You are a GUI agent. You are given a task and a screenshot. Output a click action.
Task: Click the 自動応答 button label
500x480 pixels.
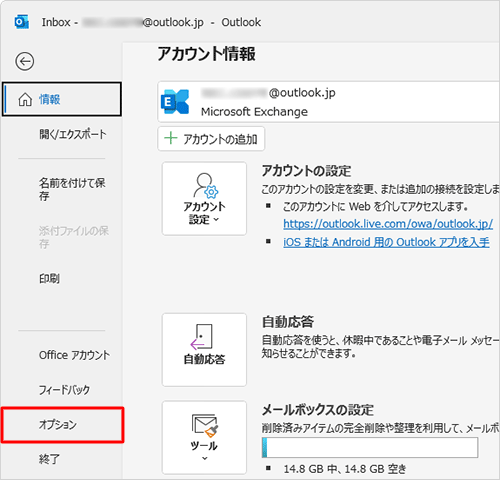204,359
